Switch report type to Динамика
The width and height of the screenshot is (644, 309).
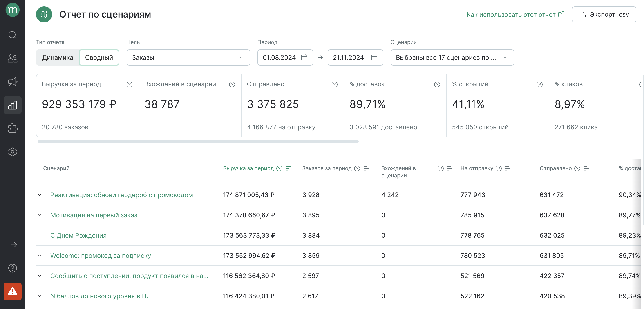(58, 57)
